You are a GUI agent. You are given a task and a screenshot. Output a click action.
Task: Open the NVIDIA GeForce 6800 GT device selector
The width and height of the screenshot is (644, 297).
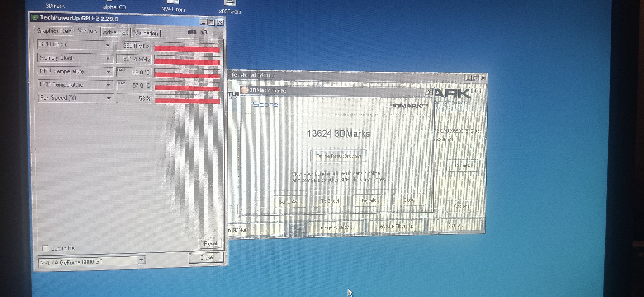[x=91, y=262]
